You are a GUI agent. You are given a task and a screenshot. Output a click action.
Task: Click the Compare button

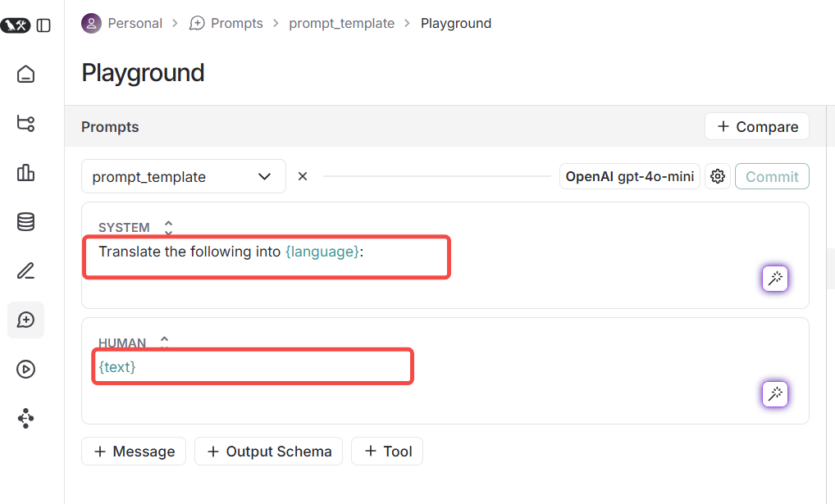coord(757,127)
